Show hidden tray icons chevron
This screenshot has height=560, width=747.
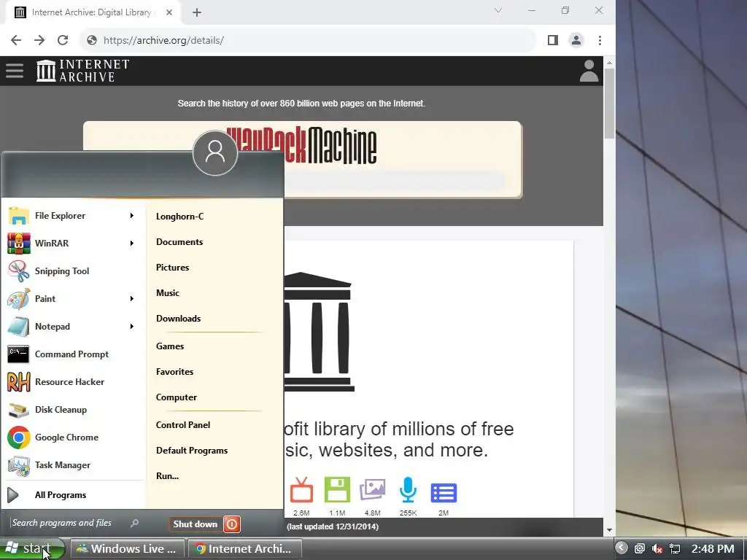(x=622, y=548)
